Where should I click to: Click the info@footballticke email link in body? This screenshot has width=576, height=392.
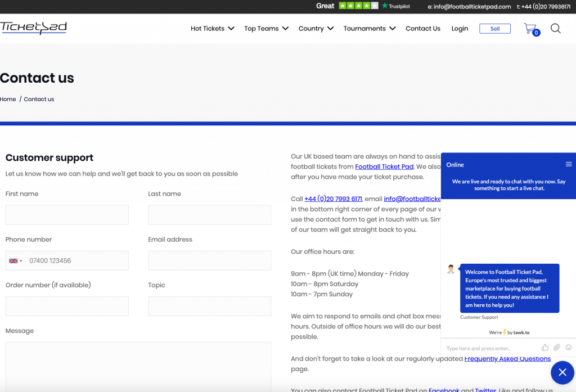pos(412,199)
